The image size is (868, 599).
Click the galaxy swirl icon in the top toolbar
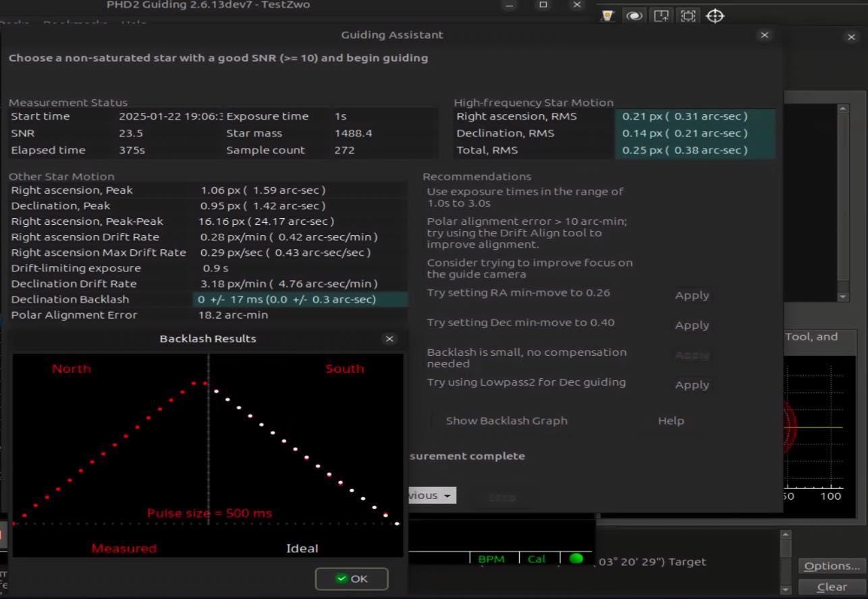pos(634,16)
